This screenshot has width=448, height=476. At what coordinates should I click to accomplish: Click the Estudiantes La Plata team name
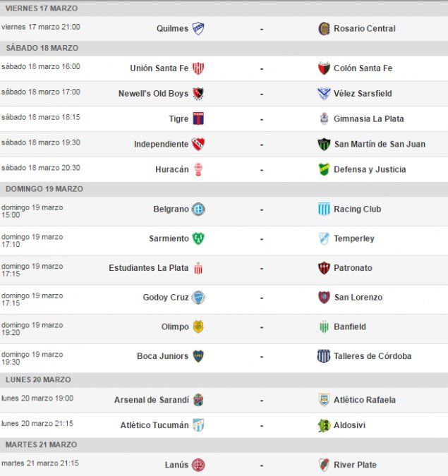[x=148, y=268]
